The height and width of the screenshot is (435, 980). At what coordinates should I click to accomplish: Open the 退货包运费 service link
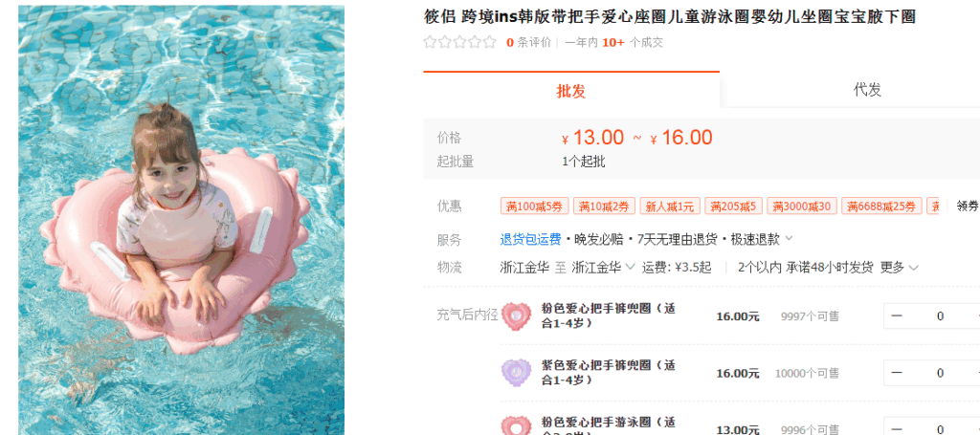(530, 239)
